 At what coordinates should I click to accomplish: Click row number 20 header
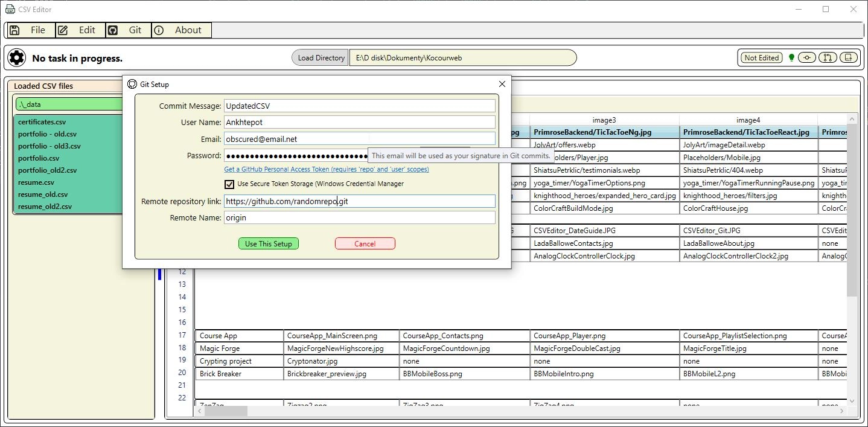point(182,373)
